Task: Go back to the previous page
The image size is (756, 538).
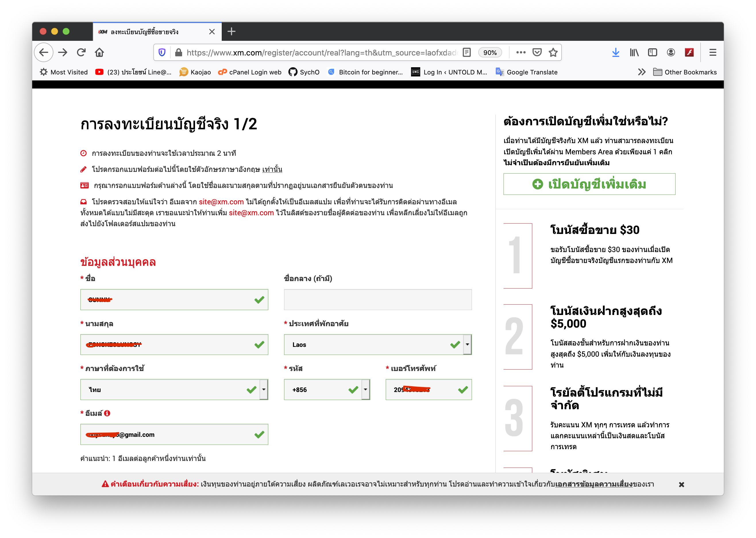Action: [x=44, y=52]
